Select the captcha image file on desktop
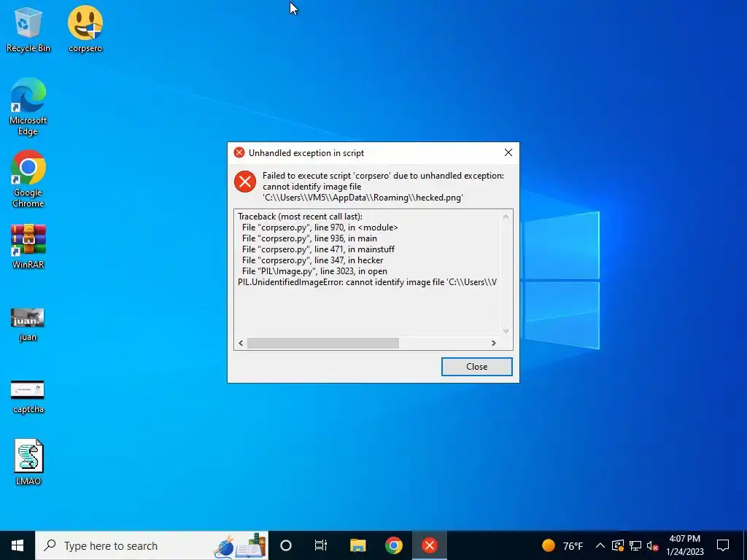747x560 pixels. [28, 397]
